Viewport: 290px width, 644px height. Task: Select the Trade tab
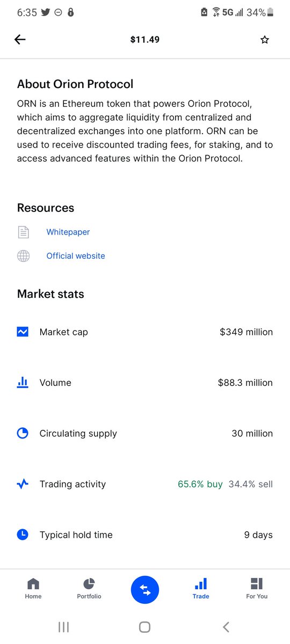pyautogui.click(x=201, y=588)
